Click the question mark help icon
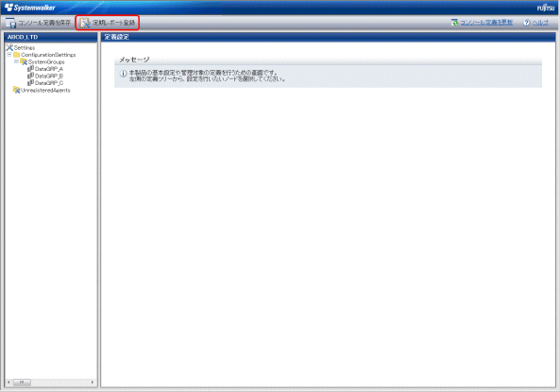Image resolution: width=560 pixels, height=392 pixels. [x=526, y=23]
